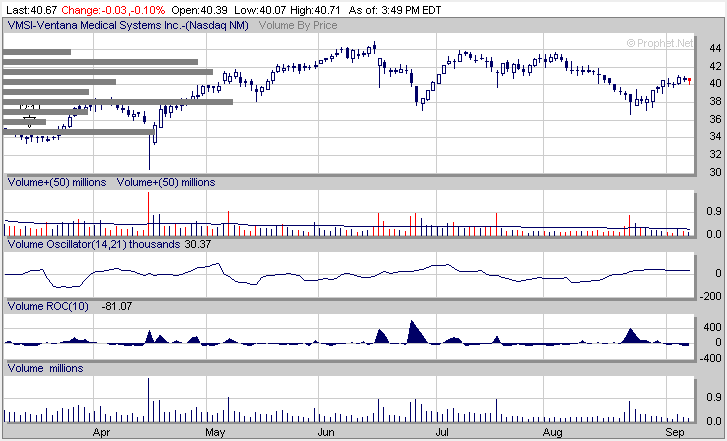The height and width of the screenshot is (441, 727).
Task: Click the 44 price axis label
Action: (x=715, y=48)
